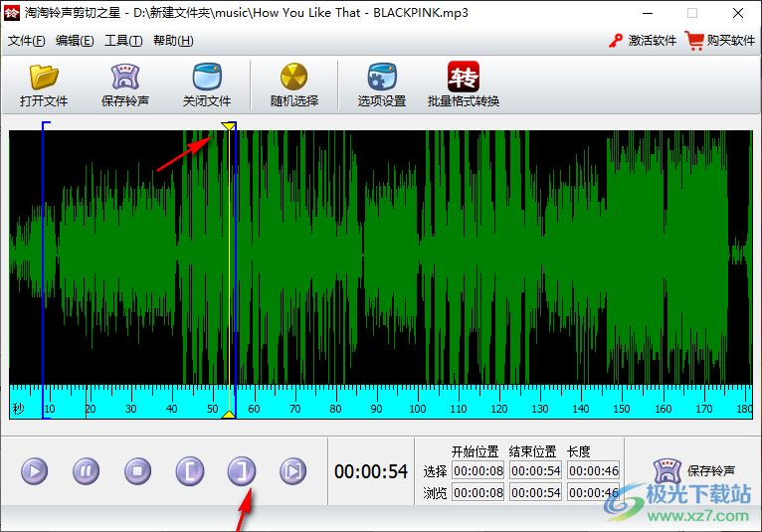Screen dimensions: 762x532
Task: Open Options Settings (选项设置) from the toolbar
Action: (382, 78)
